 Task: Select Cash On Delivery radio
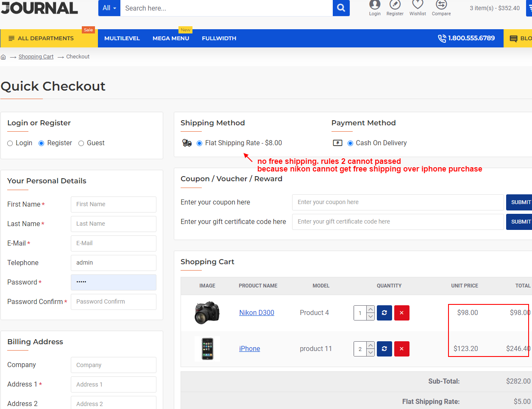click(351, 144)
